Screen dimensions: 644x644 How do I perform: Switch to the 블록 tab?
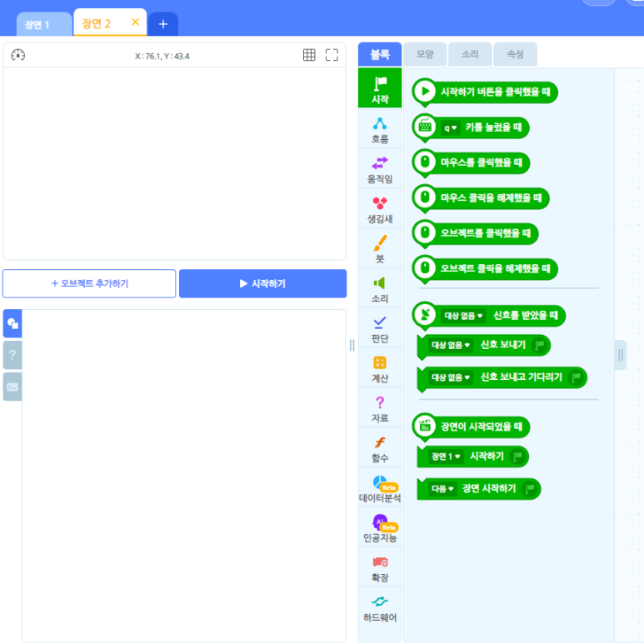380,54
